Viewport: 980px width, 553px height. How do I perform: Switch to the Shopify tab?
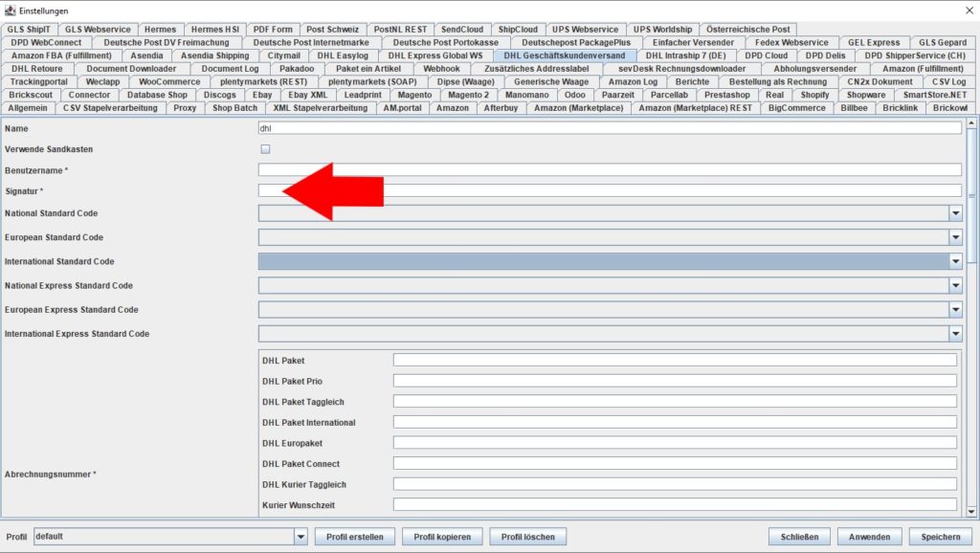pyautogui.click(x=815, y=95)
